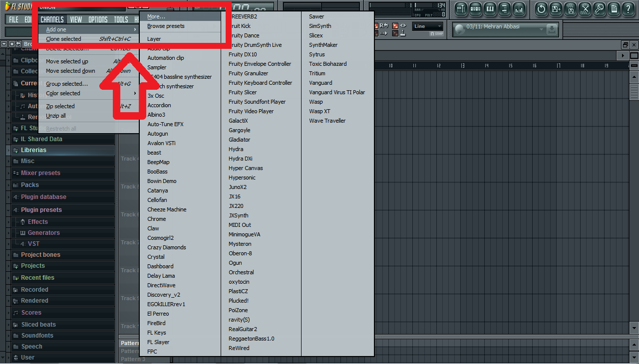
Task: Select FL Keys from generator list
Action: pyautogui.click(x=180, y=333)
